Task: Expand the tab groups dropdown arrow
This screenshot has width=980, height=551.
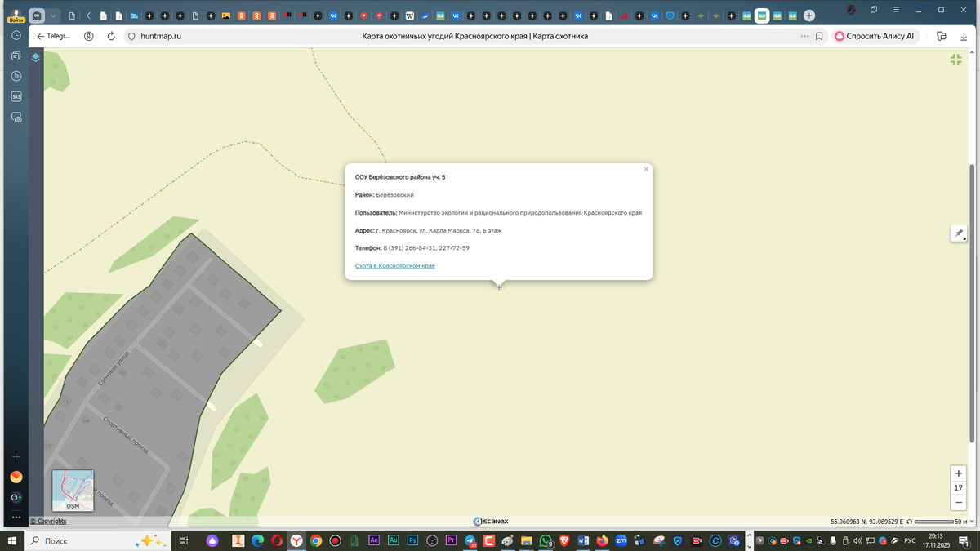Action: click(x=54, y=16)
